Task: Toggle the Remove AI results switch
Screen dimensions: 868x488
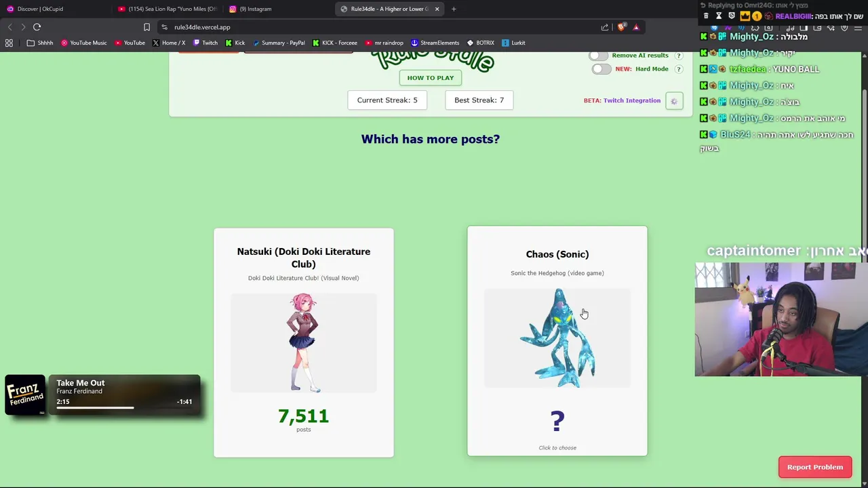Action: point(598,56)
